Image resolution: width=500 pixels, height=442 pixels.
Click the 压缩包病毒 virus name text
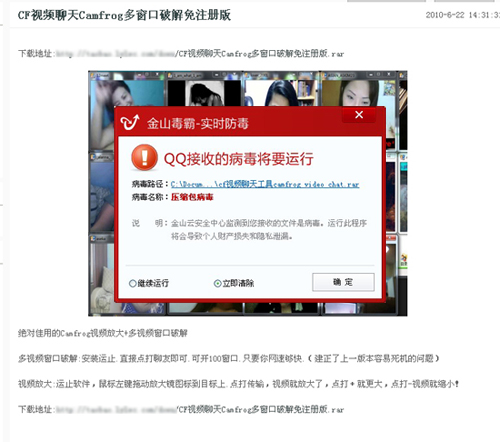coord(192,197)
